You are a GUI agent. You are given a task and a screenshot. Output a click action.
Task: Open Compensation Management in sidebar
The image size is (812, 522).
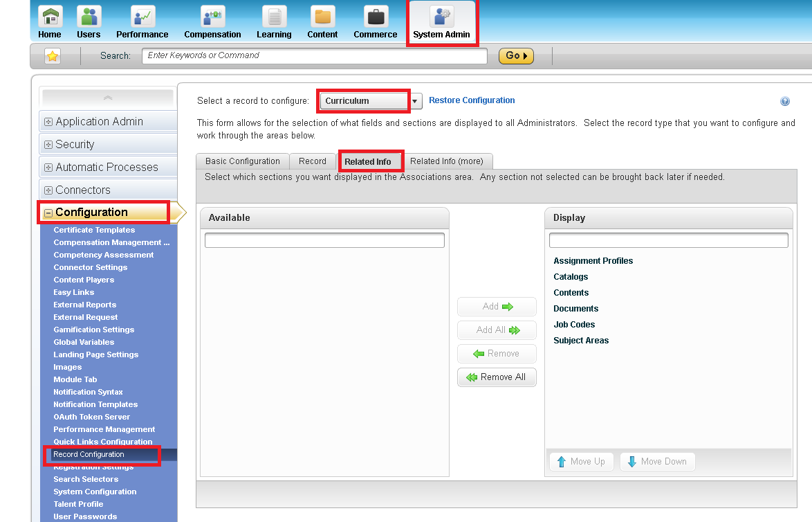pyautogui.click(x=111, y=242)
